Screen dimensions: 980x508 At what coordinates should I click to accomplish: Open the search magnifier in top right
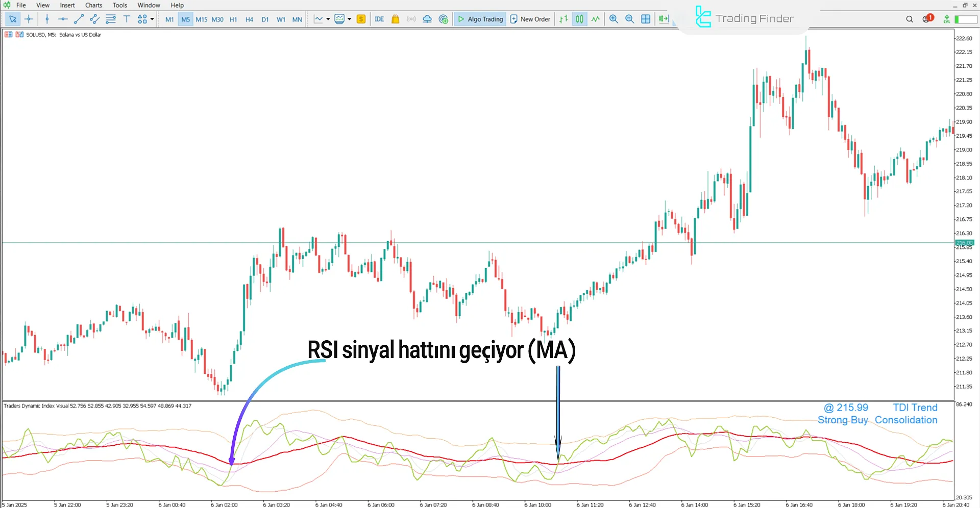coord(909,19)
